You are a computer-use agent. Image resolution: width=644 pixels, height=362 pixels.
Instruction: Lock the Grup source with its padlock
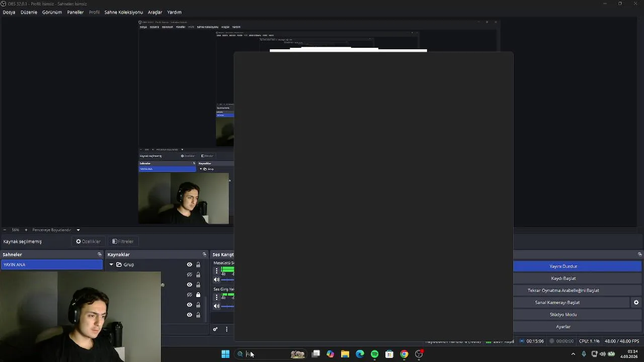pyautogui.click(x=198, y=264)
